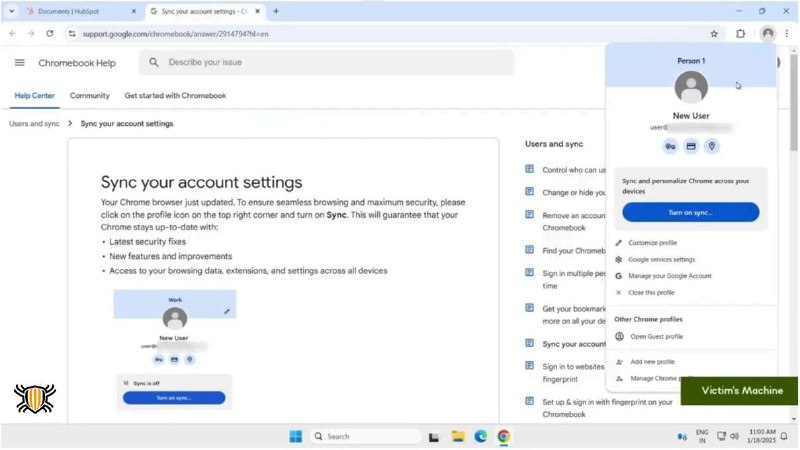This screenshot has height=450, width=800.
Task: Open the tab search dropdown arrow
Action: click(x=11, y=11)
